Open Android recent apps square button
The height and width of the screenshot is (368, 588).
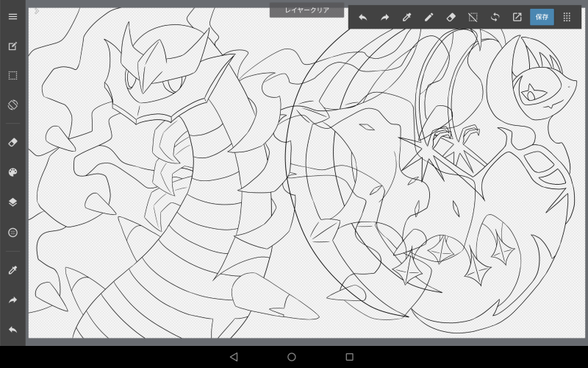[350, 357]
